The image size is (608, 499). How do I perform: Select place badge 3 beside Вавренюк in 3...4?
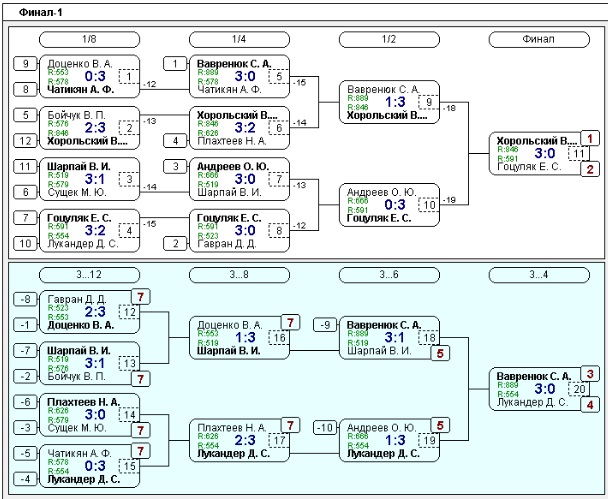(x=590, y=374)
